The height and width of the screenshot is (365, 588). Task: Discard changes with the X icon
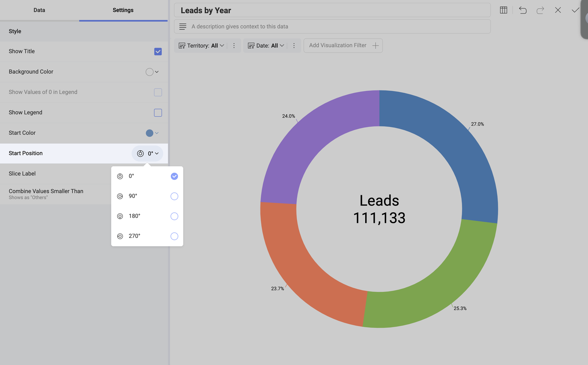pos(558,10)
